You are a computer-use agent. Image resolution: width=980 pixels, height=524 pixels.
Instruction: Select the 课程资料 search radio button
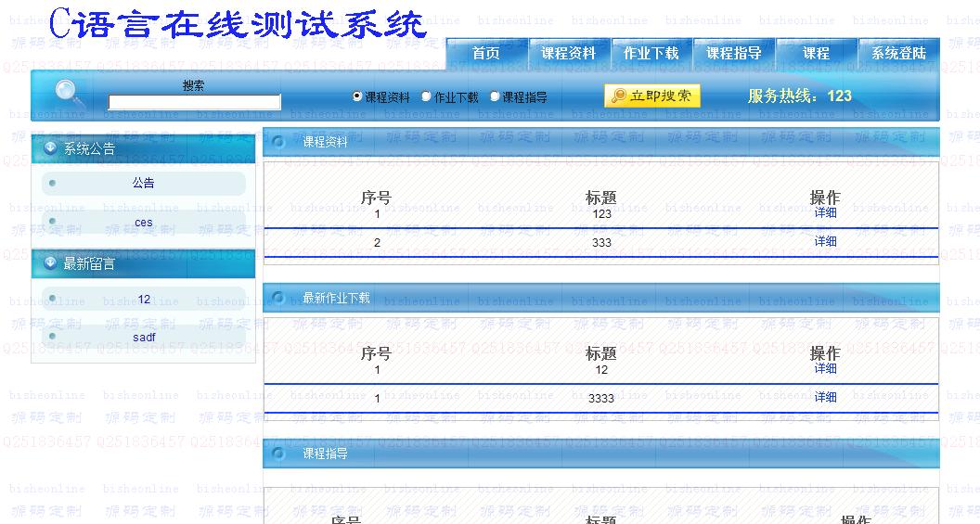(357, 96)
